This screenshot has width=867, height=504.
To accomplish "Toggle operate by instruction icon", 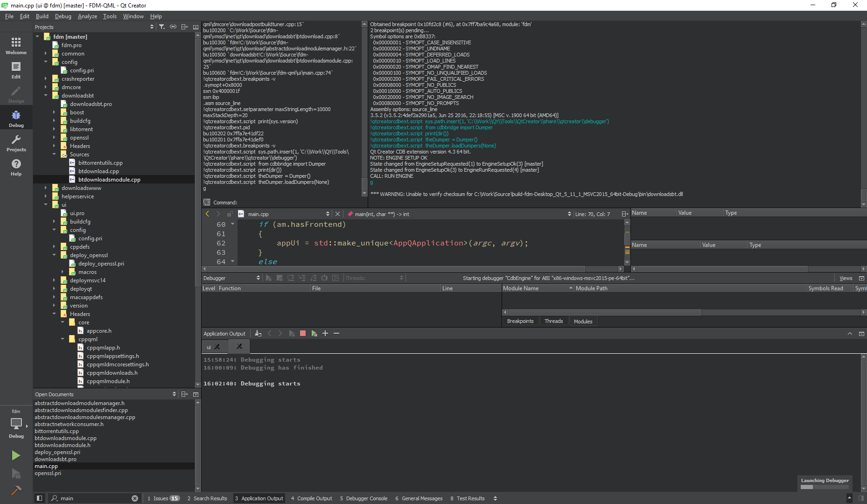I will coord(336,278).
